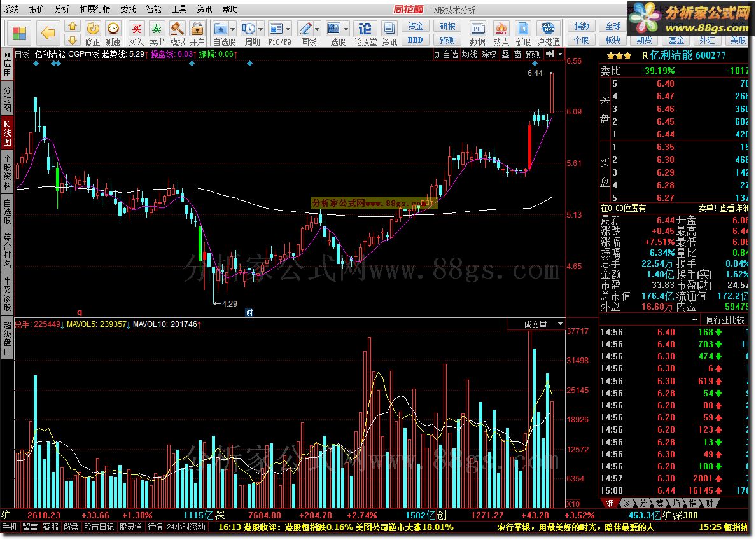This screenshot has height=540, width=756.
Task: Switch to 个股资料 sidebar tab
Action: click(7, 172)
